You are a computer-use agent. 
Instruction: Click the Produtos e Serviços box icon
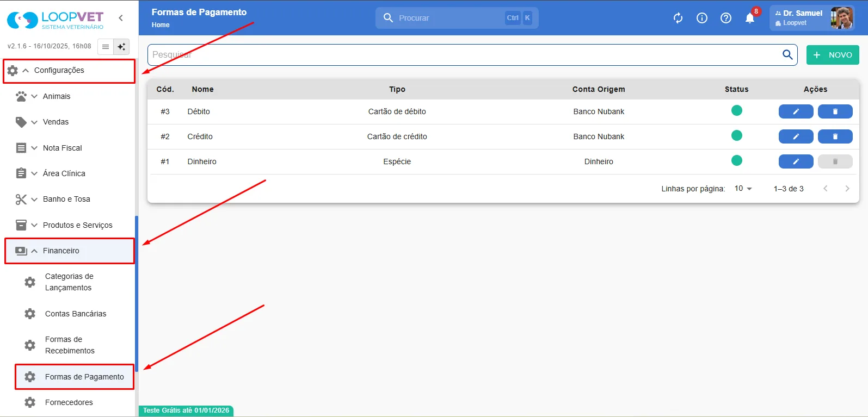(21, 225)
